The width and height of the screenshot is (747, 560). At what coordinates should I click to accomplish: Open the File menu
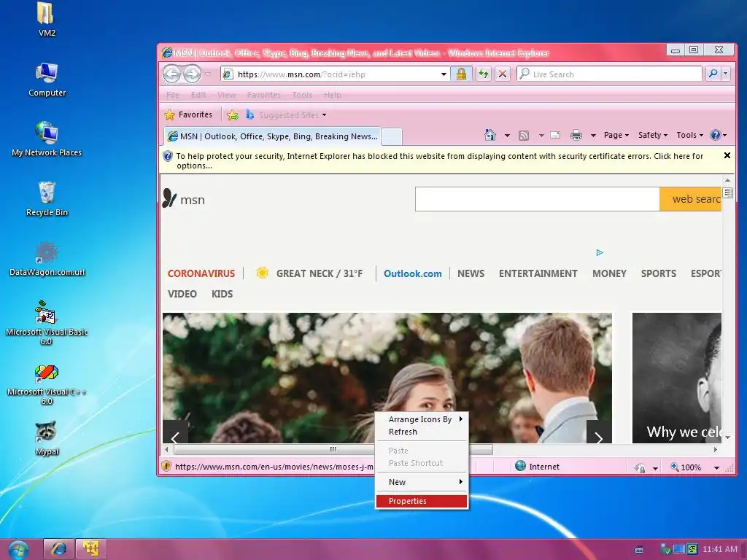(x=173, y=95)
